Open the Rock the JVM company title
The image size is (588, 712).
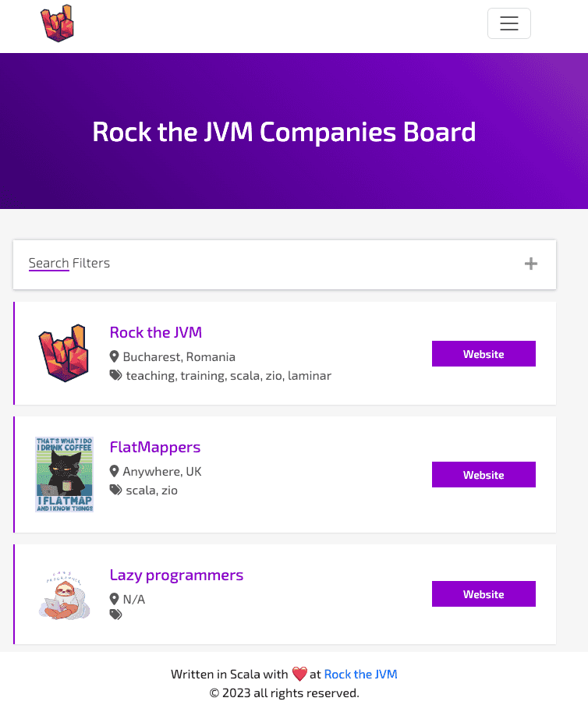point(156,333)
